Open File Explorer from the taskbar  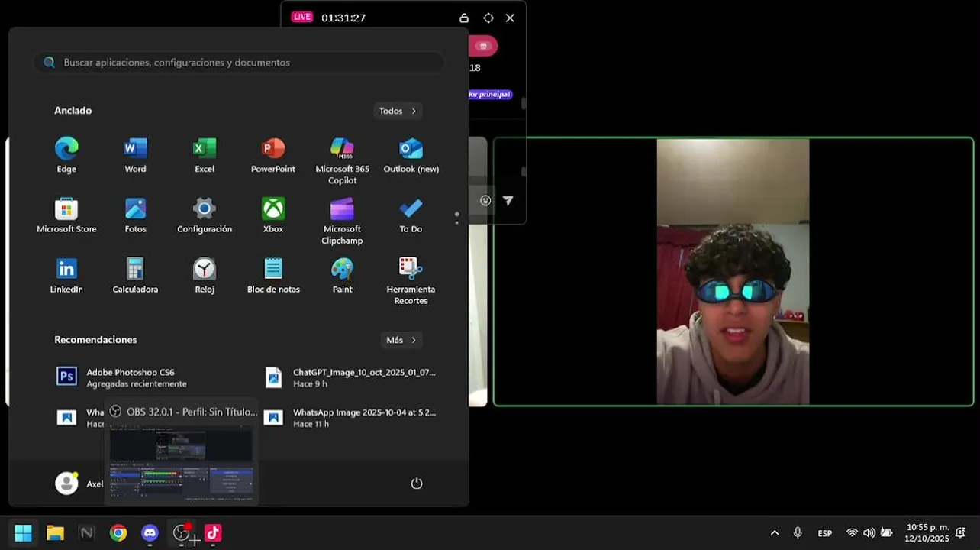pos(55,532)
